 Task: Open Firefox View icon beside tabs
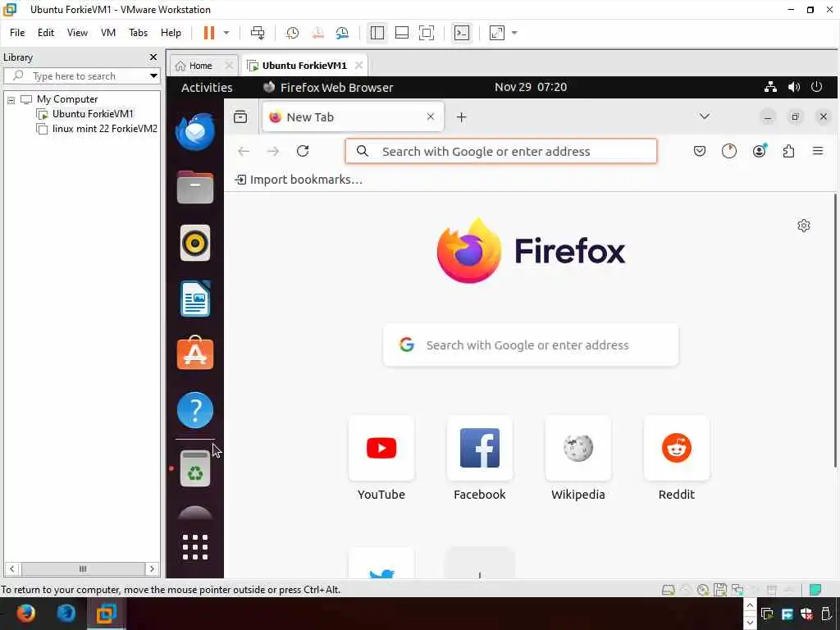point(240,116)
